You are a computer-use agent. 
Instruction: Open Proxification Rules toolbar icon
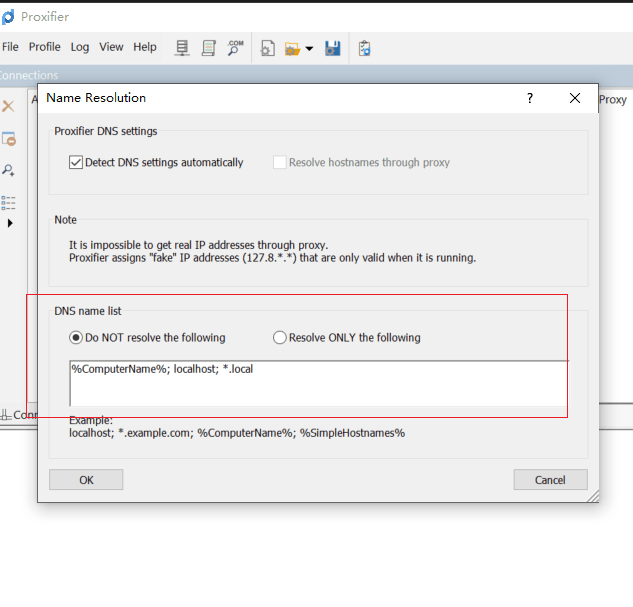tap(208, 48)
